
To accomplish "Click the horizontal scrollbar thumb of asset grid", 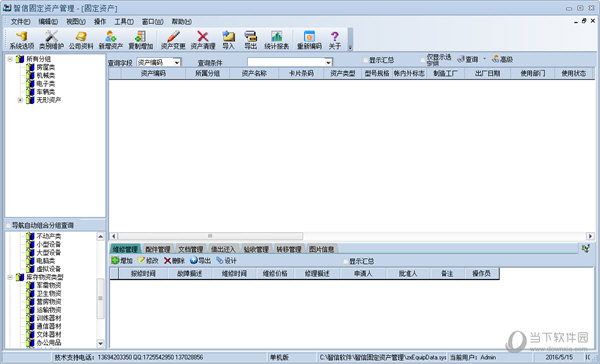I will pyautogui.click(x=210, y=236).
